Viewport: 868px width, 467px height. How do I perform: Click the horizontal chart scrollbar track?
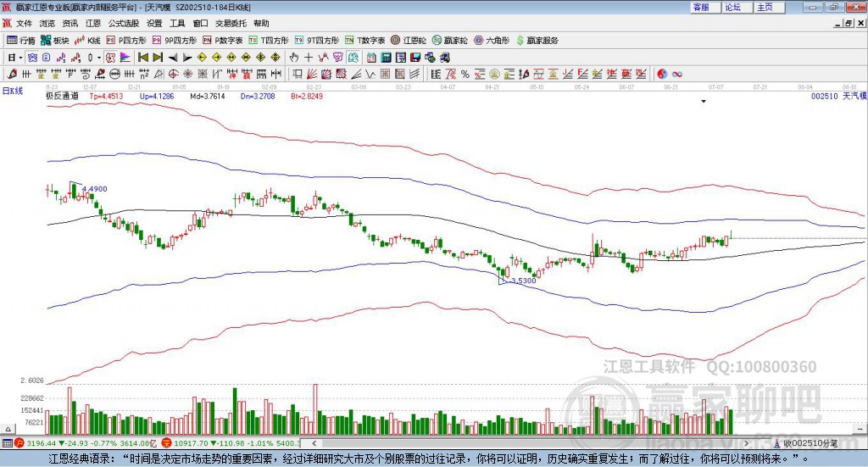point(531,443)
